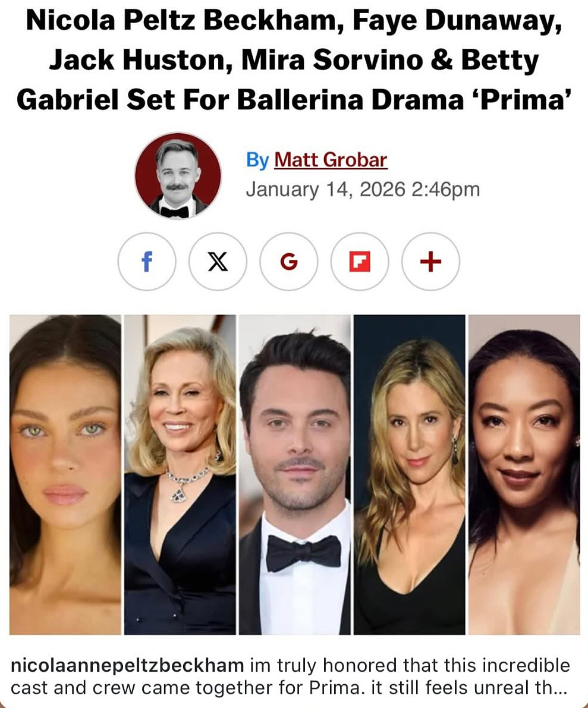The image size is (588, 708).
Task: Open more sharing options plus icon
Action: [x=430, y=262]
